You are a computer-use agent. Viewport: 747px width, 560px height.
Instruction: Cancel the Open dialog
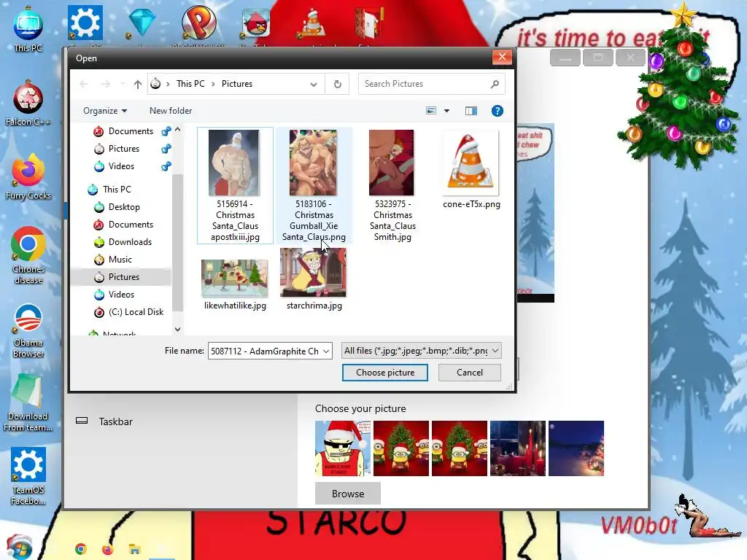coord(469,373)
